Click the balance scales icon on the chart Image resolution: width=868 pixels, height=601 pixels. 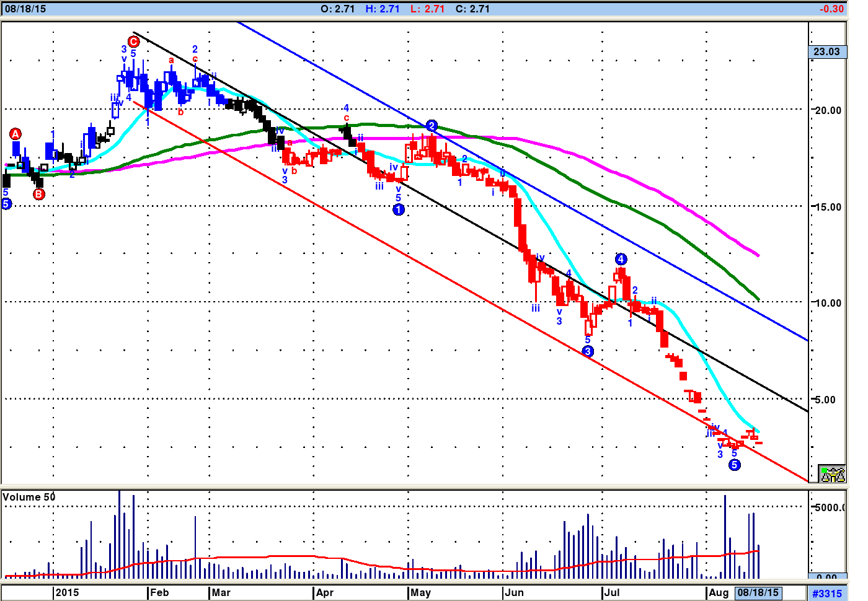tap(832, 474)
